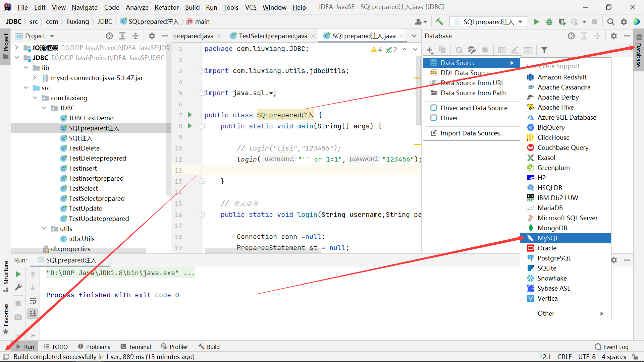
Task: Click the soft-wrap icon in Run console
Action: point(33,301)
